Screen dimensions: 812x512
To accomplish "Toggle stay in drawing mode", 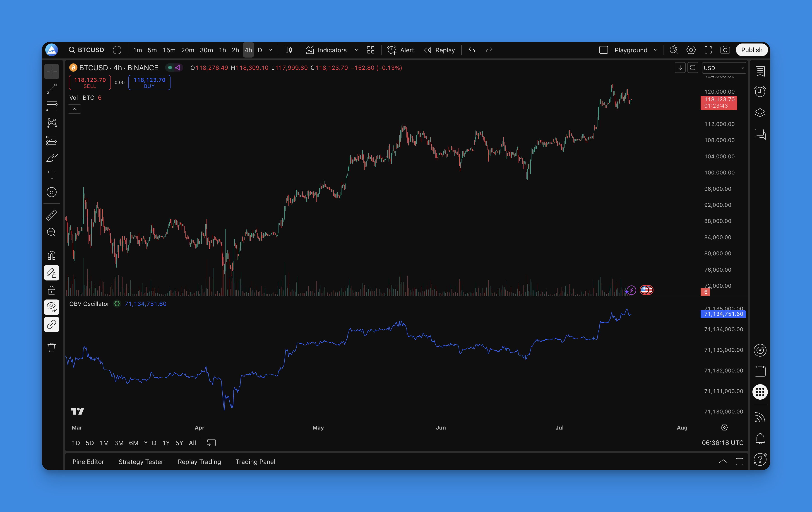I will [x=52, y=273].
